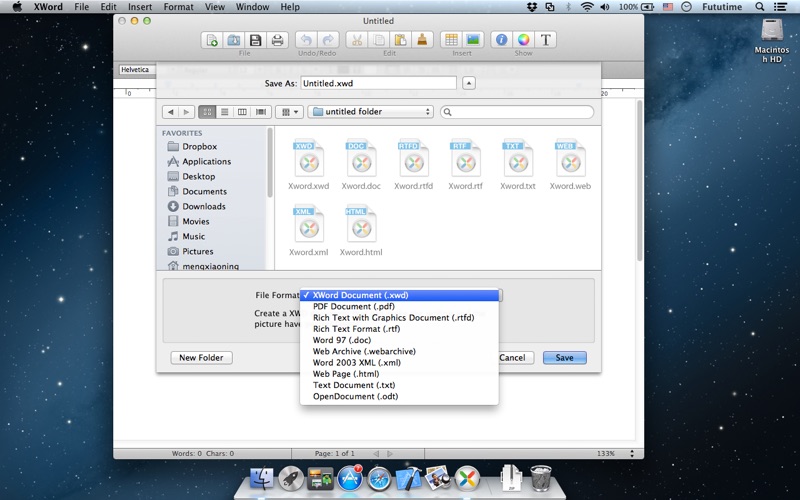Image resolution: width=800 pixels, height=500 pixels.
Task: Open the Insert menu in menu bar
Action: click(x=140, y=7)
